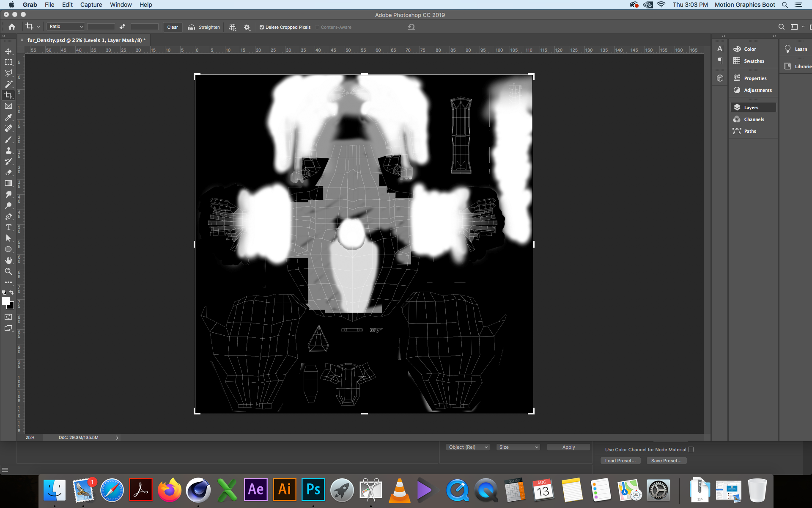Uncheck Delete Cropped Pixels checkbox
The image size is (812, 508).
[262, 27]
